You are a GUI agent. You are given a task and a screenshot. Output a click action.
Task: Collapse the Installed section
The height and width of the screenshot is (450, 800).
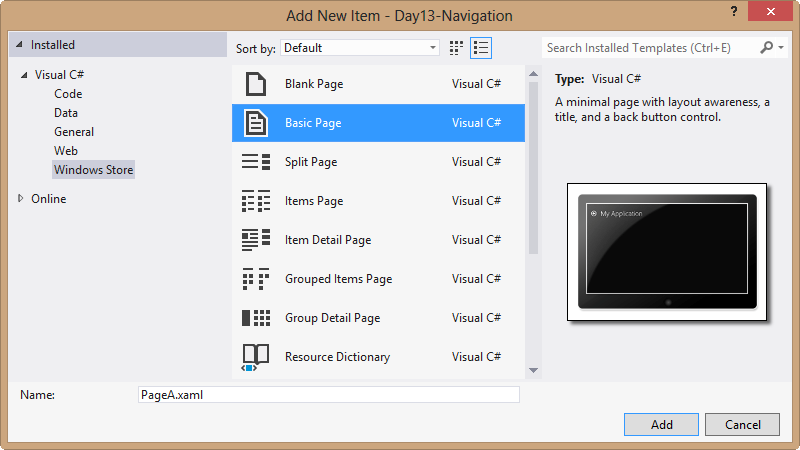coord(19,45)
